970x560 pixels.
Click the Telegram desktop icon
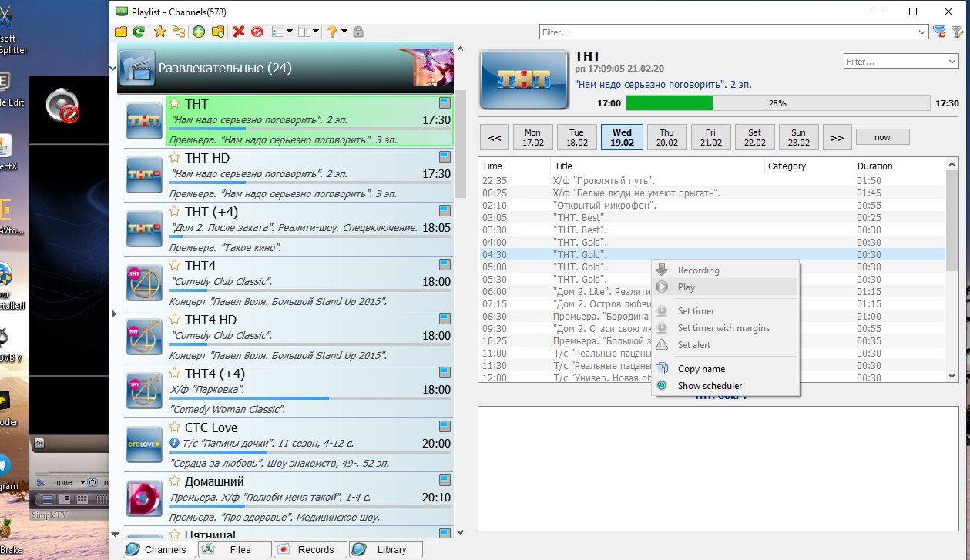pyautogui.click(x=4, y=466)
